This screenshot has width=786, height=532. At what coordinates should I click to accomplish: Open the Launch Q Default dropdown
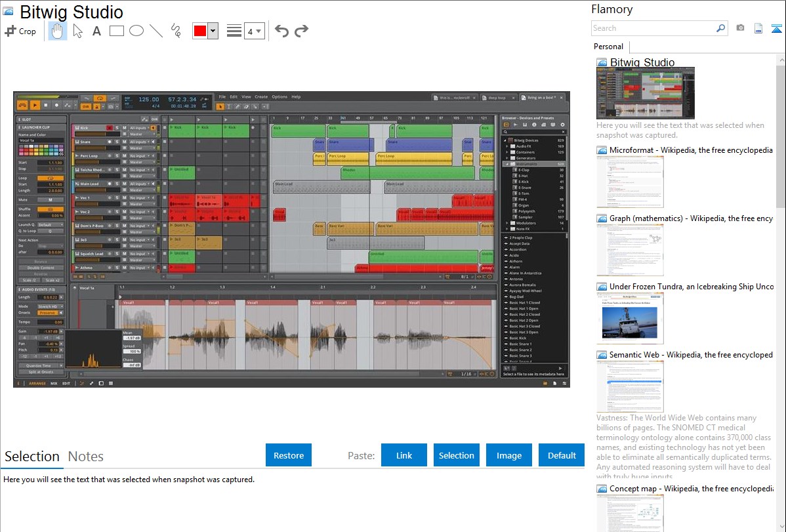pos(51,224)
